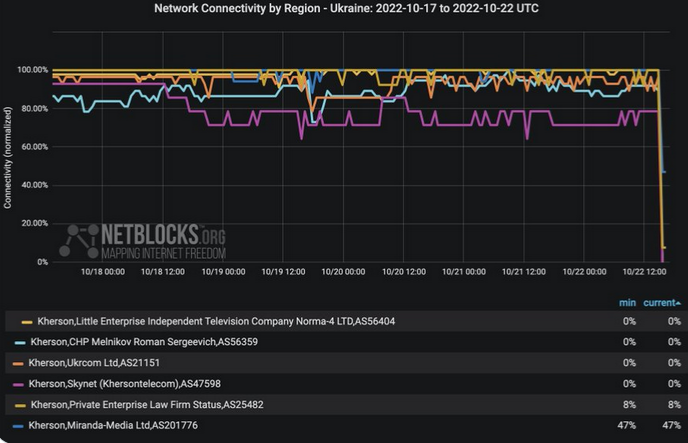
Task: Click the 8% current value for Law Firm Status
Action: [674, 405]
